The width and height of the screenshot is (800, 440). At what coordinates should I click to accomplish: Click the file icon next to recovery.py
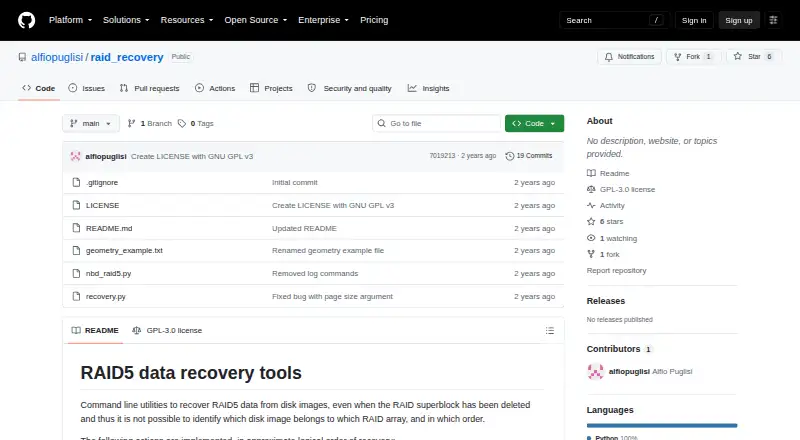(x=77, y=296)
